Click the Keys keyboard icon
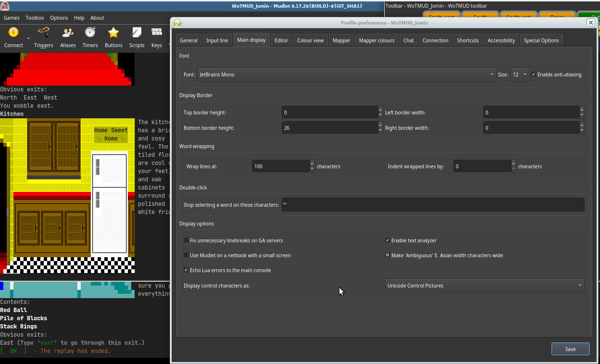600x364 pixels. [x=157, y=33]
